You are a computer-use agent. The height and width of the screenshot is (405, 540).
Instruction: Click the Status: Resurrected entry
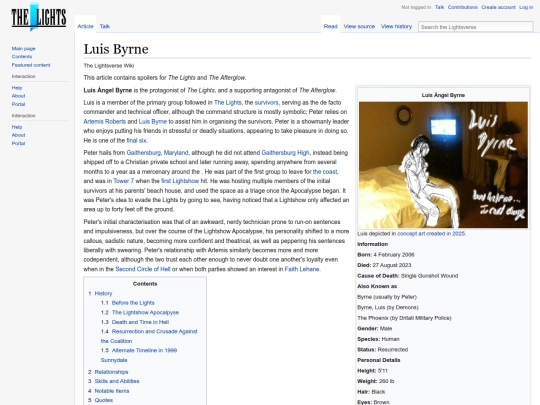pos(382,350)
